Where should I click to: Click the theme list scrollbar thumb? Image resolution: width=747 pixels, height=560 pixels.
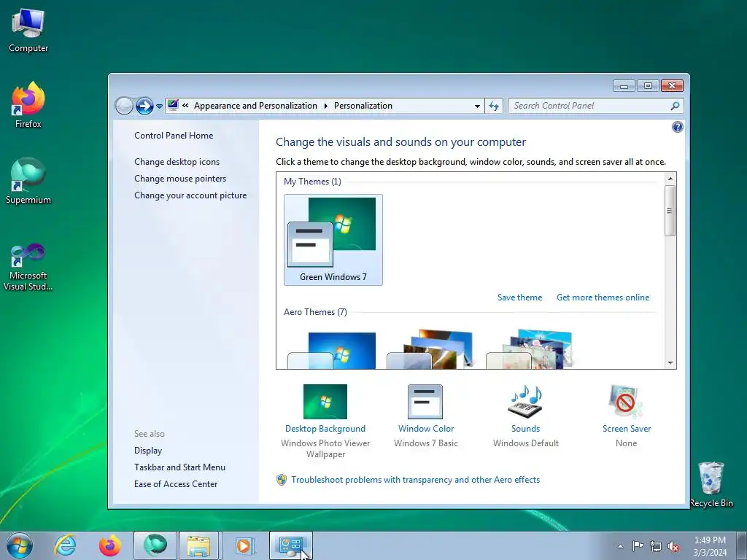[670, 211]
